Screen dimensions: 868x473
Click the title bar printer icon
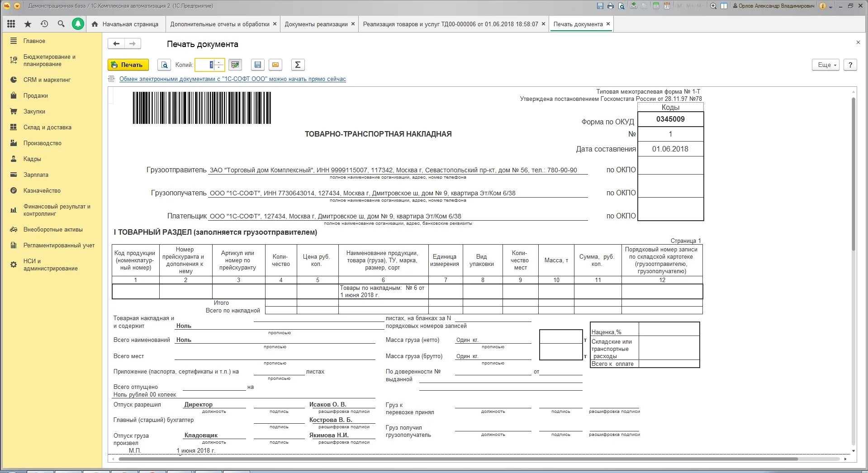[611, 6]
